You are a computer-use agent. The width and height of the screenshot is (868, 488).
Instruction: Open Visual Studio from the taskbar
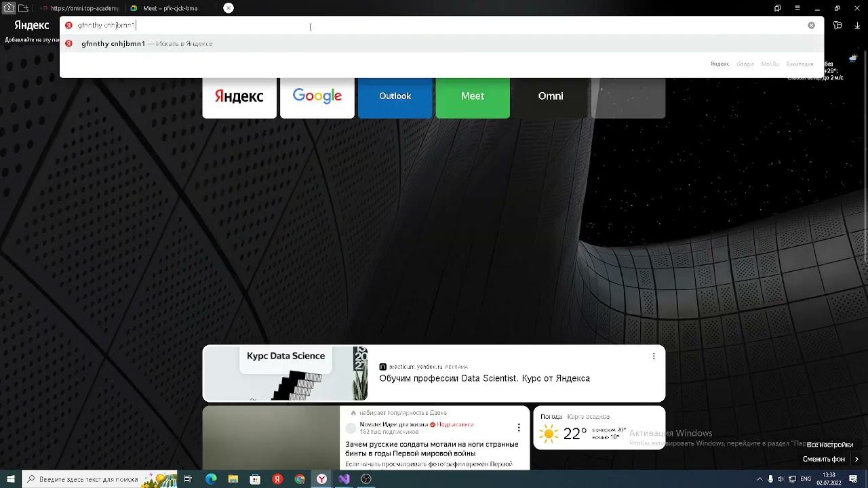tap(344, 479)
